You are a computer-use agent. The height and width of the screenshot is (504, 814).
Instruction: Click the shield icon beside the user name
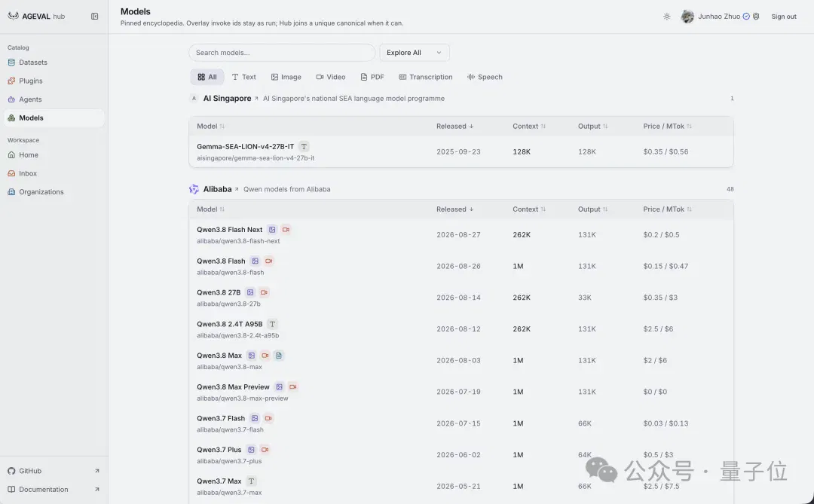tap(756, 17)
